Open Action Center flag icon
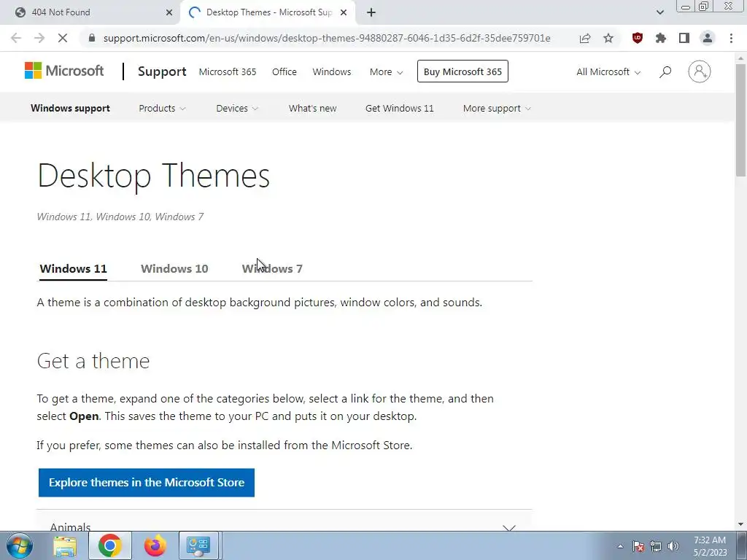The width and height of the screenshot is (747, 560). pyautogui.click(x=638, y=546)
